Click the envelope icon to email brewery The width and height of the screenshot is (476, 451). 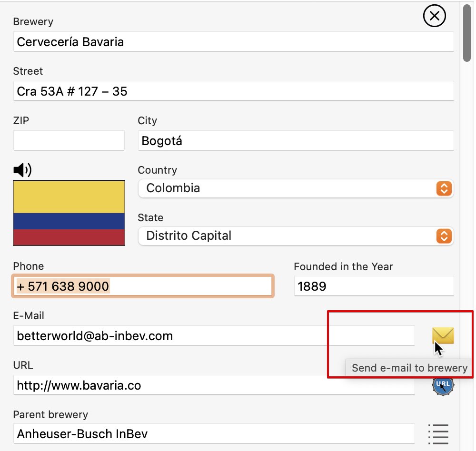coord(443,336)
